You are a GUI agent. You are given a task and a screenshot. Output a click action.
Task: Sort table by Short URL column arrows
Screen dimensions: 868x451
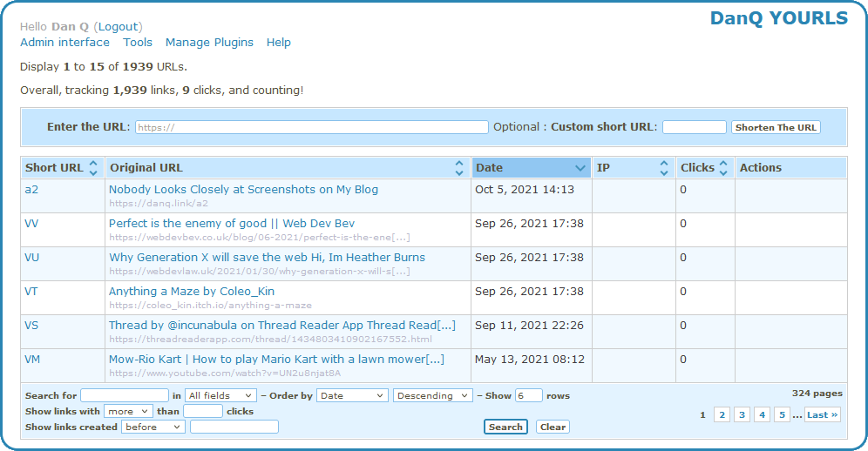point(93,168)
